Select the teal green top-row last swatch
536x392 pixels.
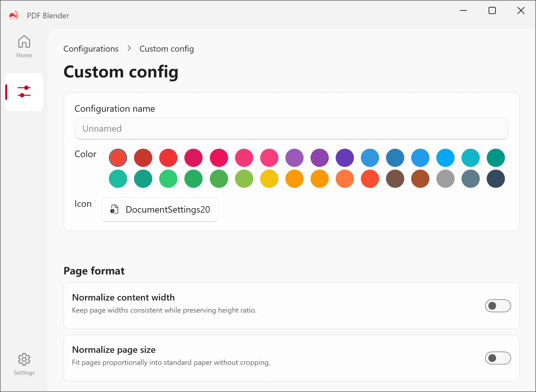click(496, 158)
